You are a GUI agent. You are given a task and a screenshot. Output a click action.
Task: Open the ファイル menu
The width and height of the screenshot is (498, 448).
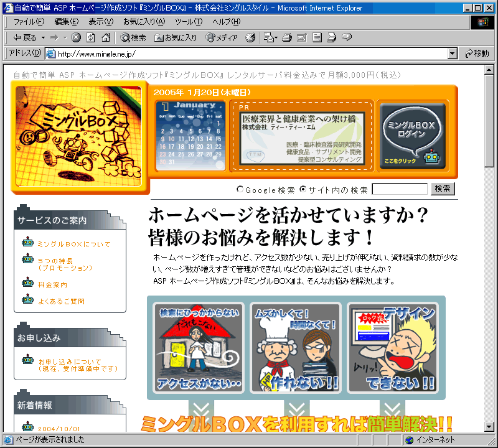[29, 22]
